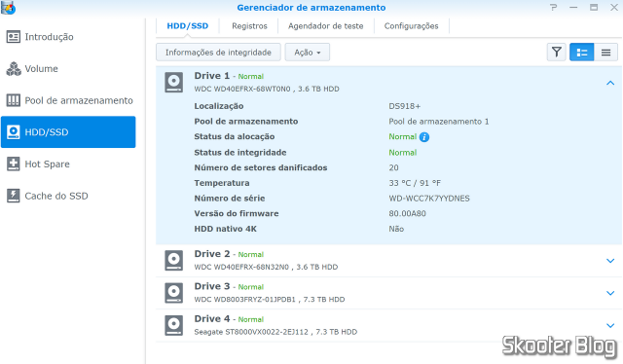Expand the Drive 2 details
The image size is (623, 364).
tap(610, 261)
